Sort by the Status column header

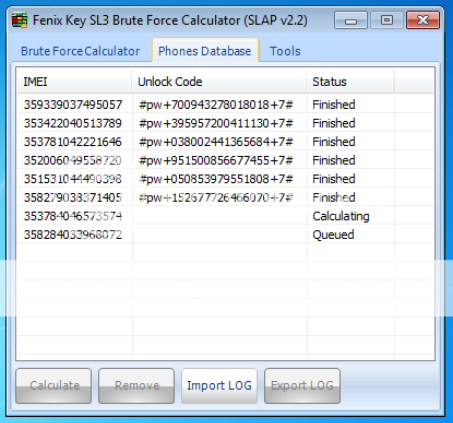pos(350,82)
